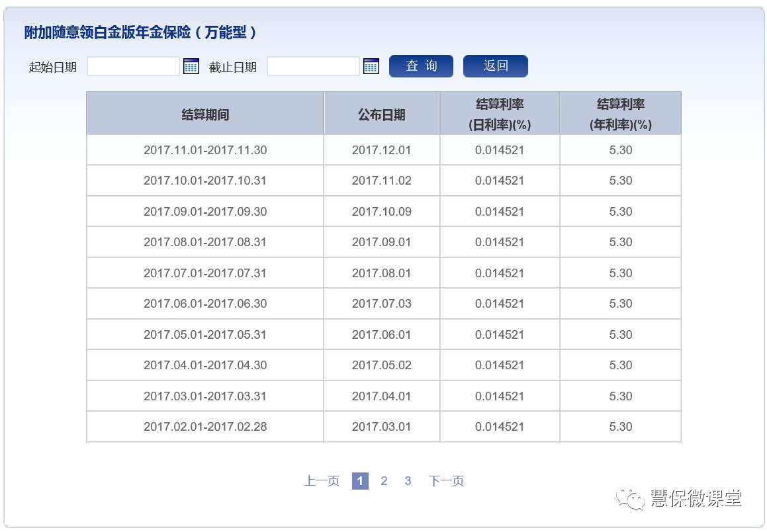Click the 查询 search button
The image size is (767, 532).
click(x=421, y=66)
